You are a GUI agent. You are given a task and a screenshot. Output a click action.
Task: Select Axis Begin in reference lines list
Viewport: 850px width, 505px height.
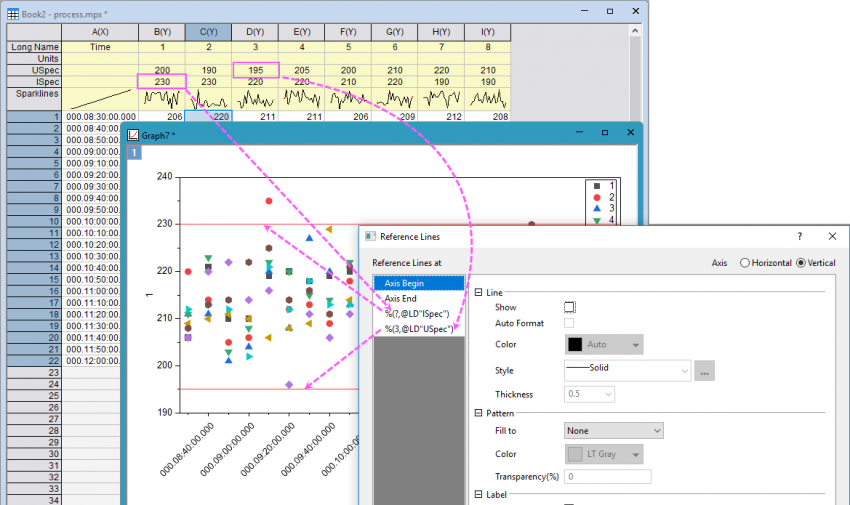tap(419, 283)
